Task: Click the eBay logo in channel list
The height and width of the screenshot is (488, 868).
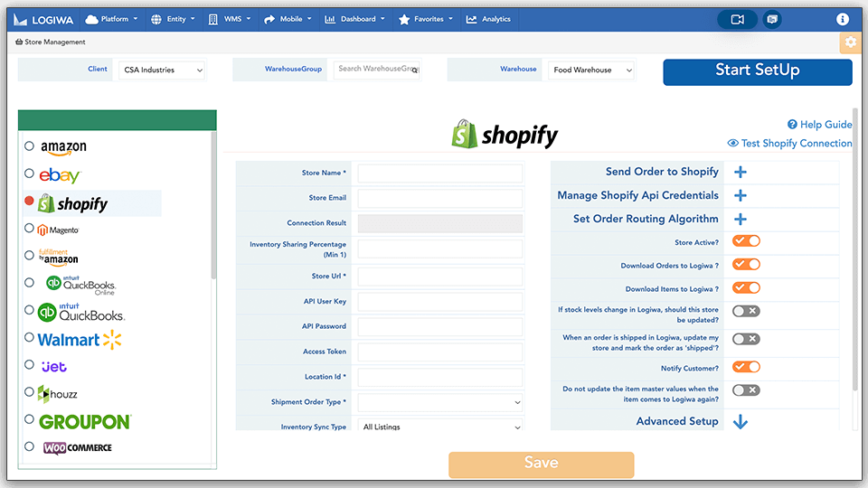Action: click(60, 175)
